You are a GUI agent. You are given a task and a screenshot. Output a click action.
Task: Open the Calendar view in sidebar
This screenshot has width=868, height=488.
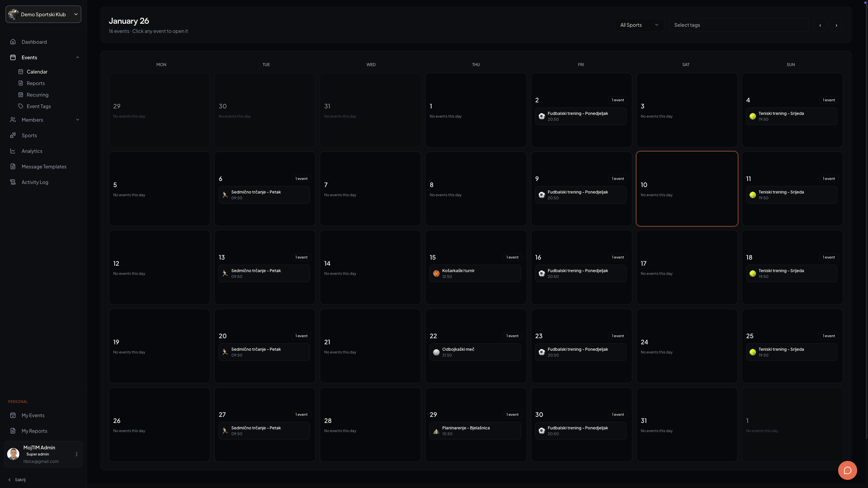(x=37, y=72)
